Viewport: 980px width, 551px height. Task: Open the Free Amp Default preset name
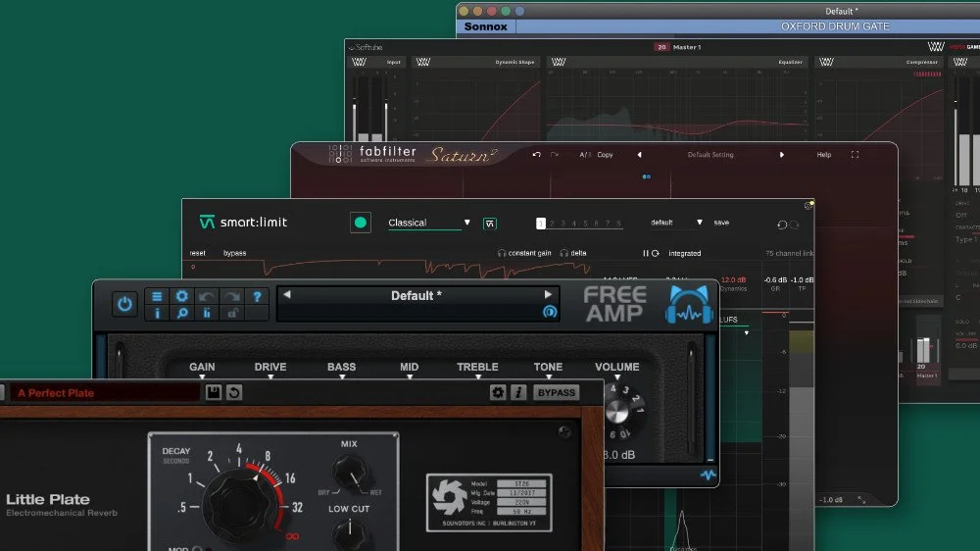tap(416, 296)
